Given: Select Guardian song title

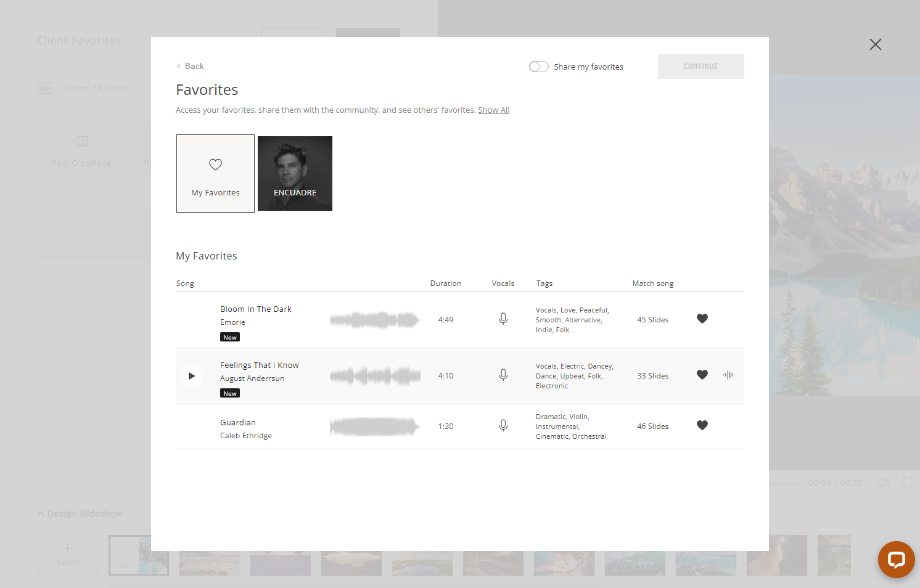Looking at the screenshot, I should tap(238, 422).
